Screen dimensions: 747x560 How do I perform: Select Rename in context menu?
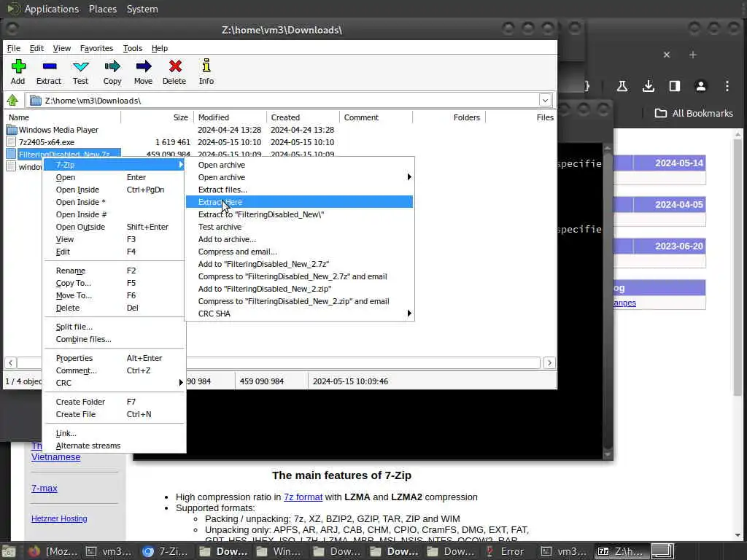tap(113, 271)
